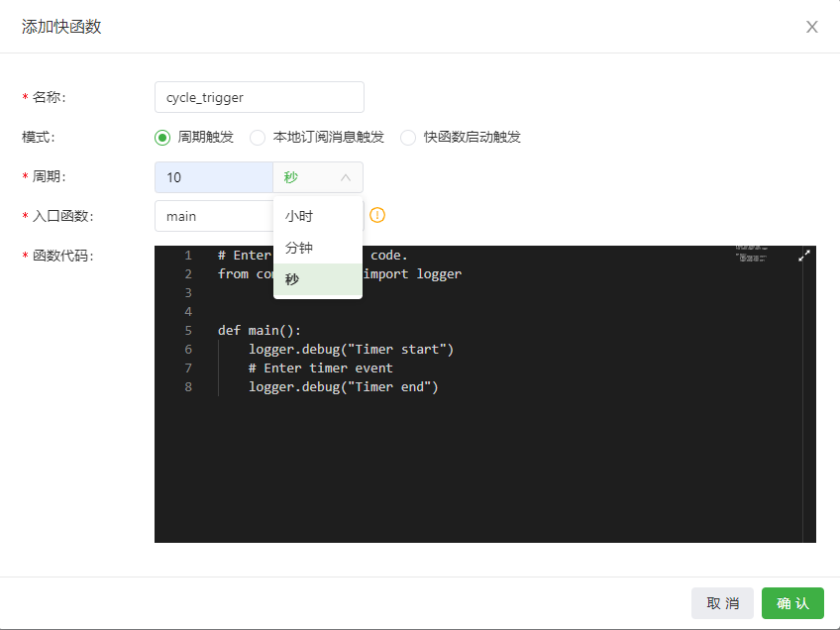The width and height of the screenshot is (840, 630).
Task: Click the 周期 value field showing 10
Action: 214,177
